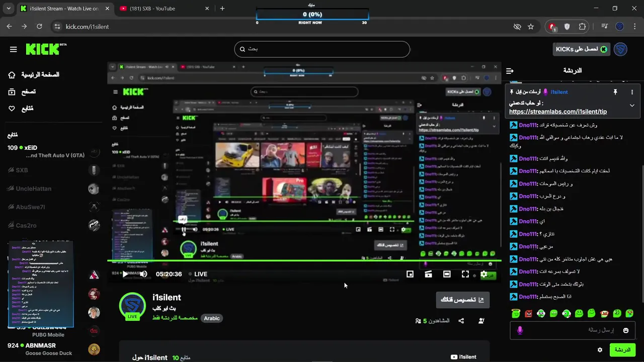Click the kick.com/i1silent address bar
The height and width of the screenshot is (362, 644).
[x=87, y=27]
